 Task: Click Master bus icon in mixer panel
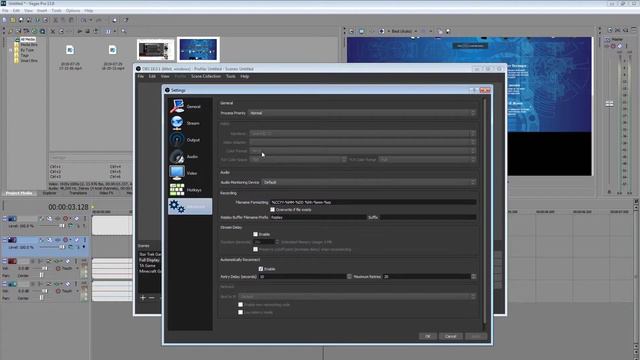(x=608, y=40)
